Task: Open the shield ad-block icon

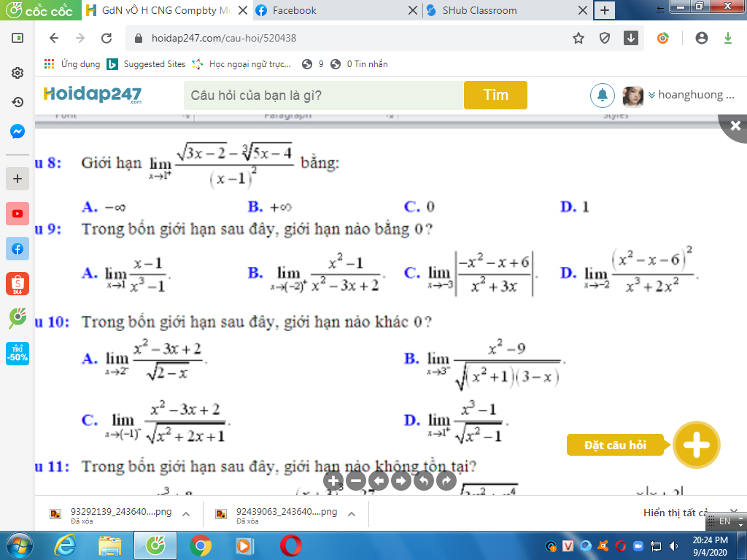Action: [x=605, y=38]
